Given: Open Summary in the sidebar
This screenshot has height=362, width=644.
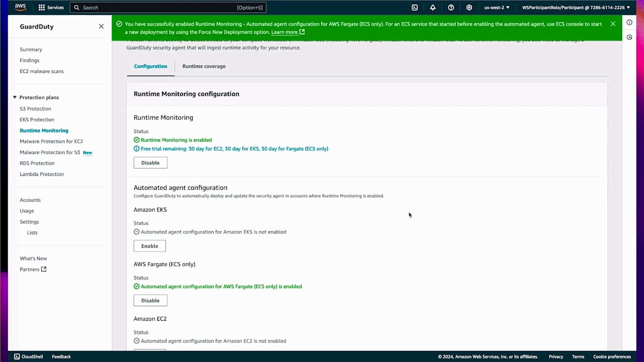Looking at the screenshot, I should coord(31,49).
